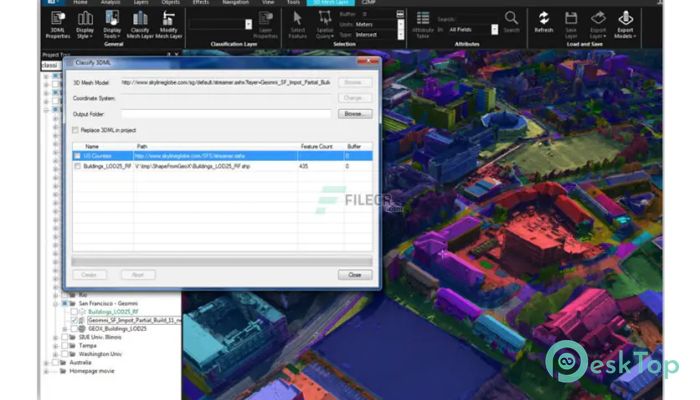Switch to the Layers ribbon tab
700x400 pixels.
pos(141,2)
